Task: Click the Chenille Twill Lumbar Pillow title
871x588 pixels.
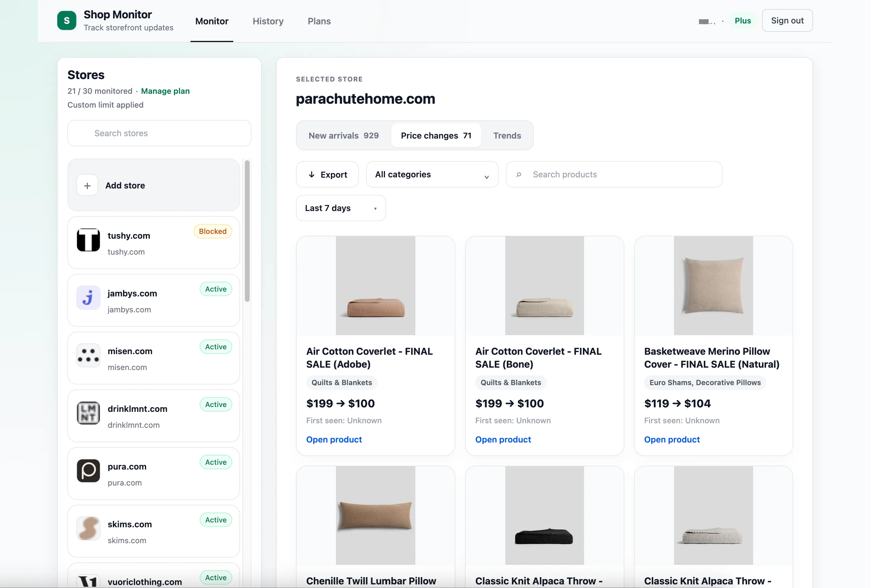Action: point(371,581)
